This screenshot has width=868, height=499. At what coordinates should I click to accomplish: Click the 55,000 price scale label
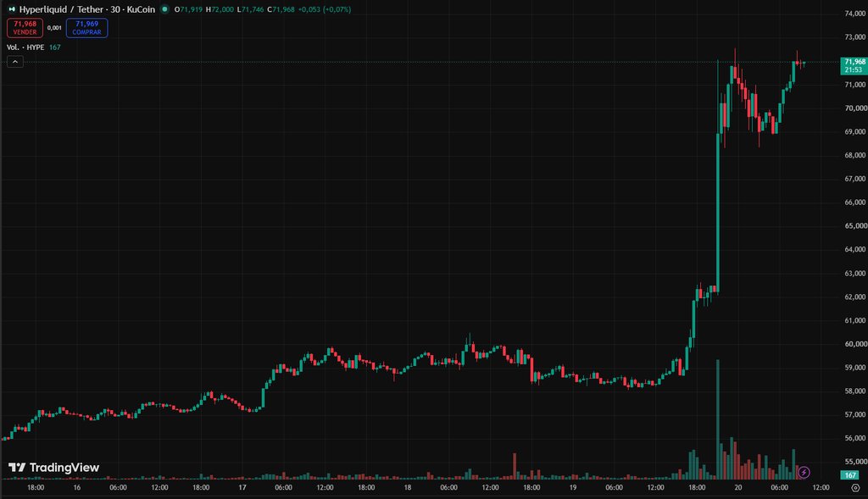856,462
